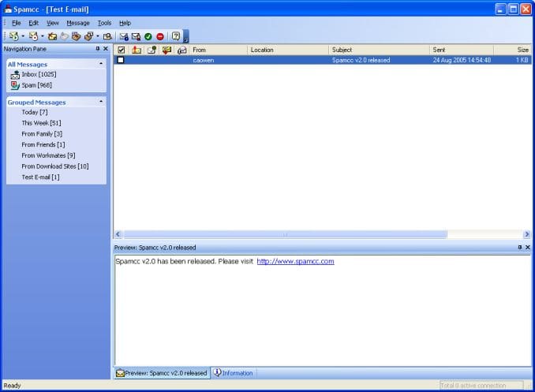
Task: Open the File menu
Action: click(17, 23)
